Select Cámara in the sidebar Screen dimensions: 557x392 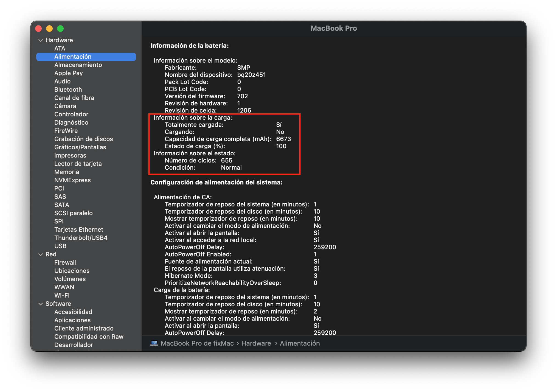click(x=66, y=106)
